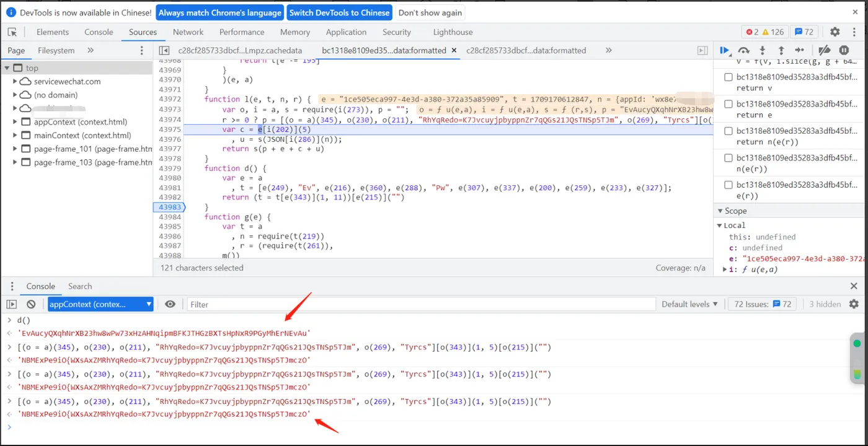Viewport: 868px width, 446px height.
Task: Create a live expression with eye icon
Action: point(170,304)
